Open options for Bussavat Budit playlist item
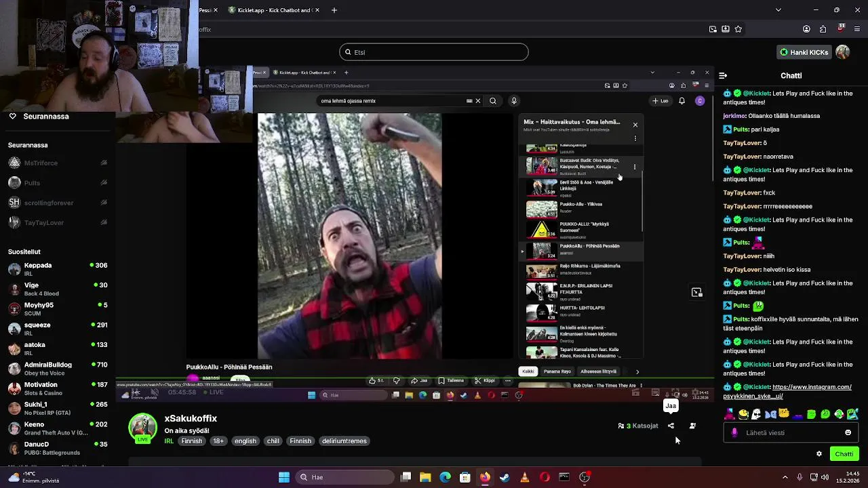The height and width of the screenshot is (488, 868). pyautogui.click(x=635, y=167)
